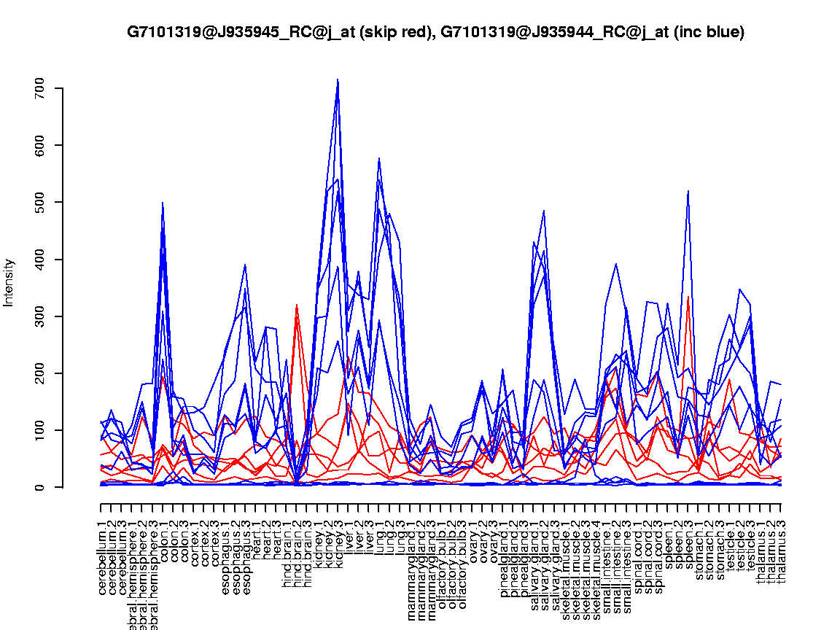The image size is (840, 630).
Task: Click the chart title text at top
Action: (x=435, y=32)
